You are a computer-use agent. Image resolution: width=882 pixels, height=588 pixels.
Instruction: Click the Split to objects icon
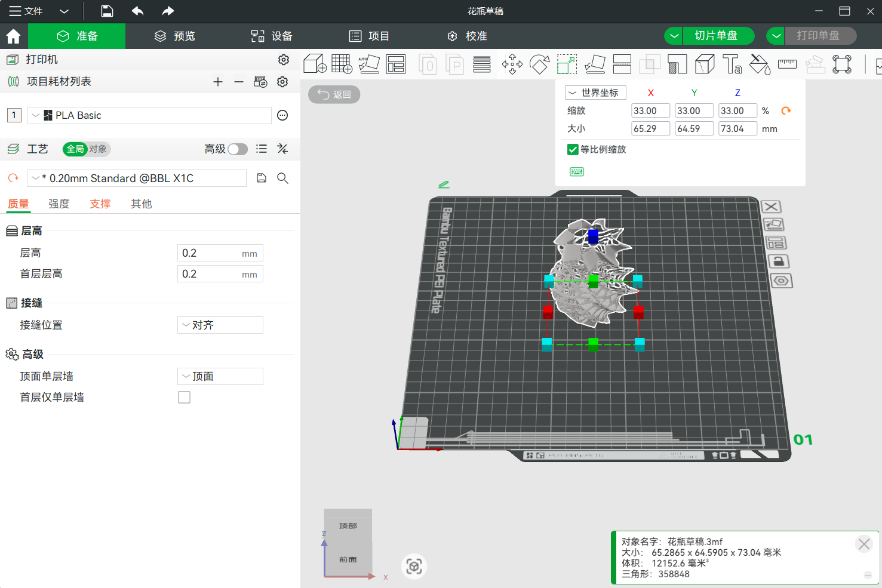point(428,64)
